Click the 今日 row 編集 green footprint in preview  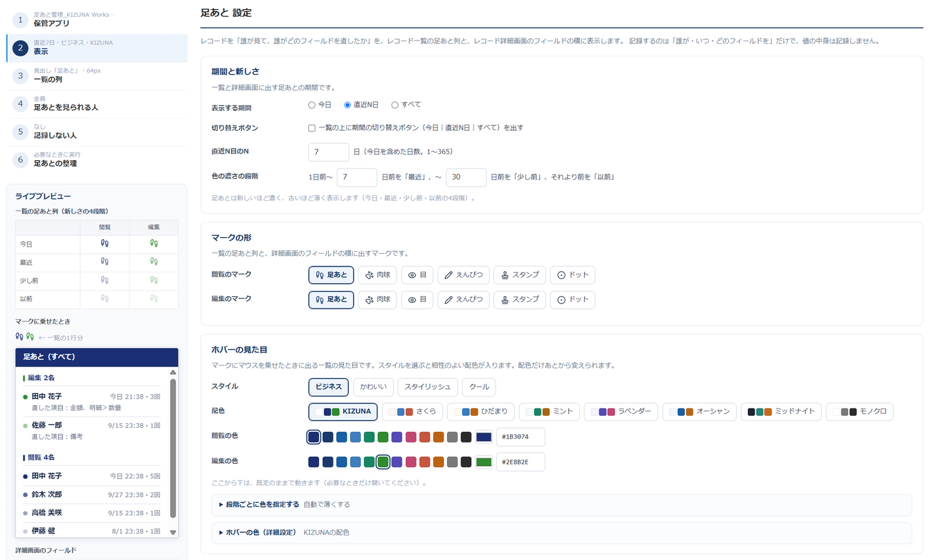click(x=154, y=244)
